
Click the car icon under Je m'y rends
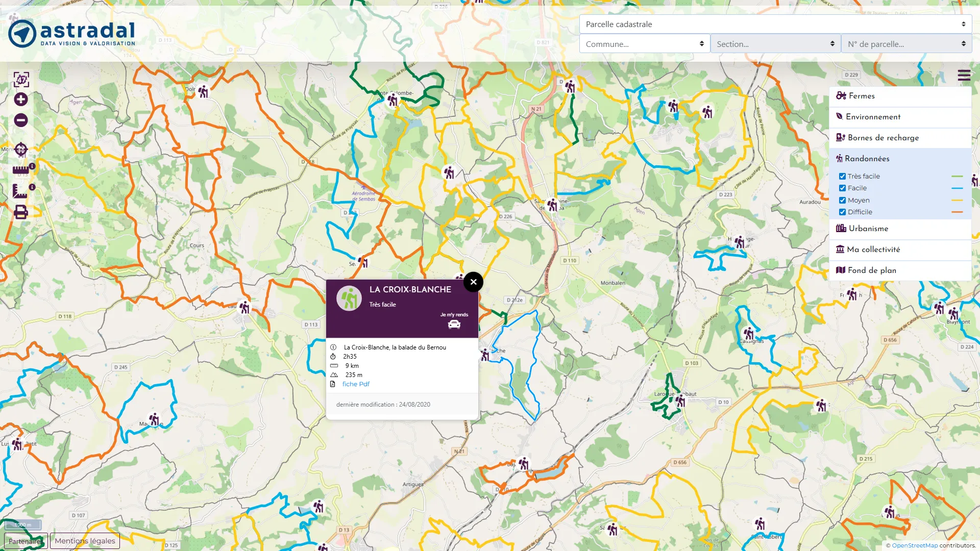pos(454,324)
